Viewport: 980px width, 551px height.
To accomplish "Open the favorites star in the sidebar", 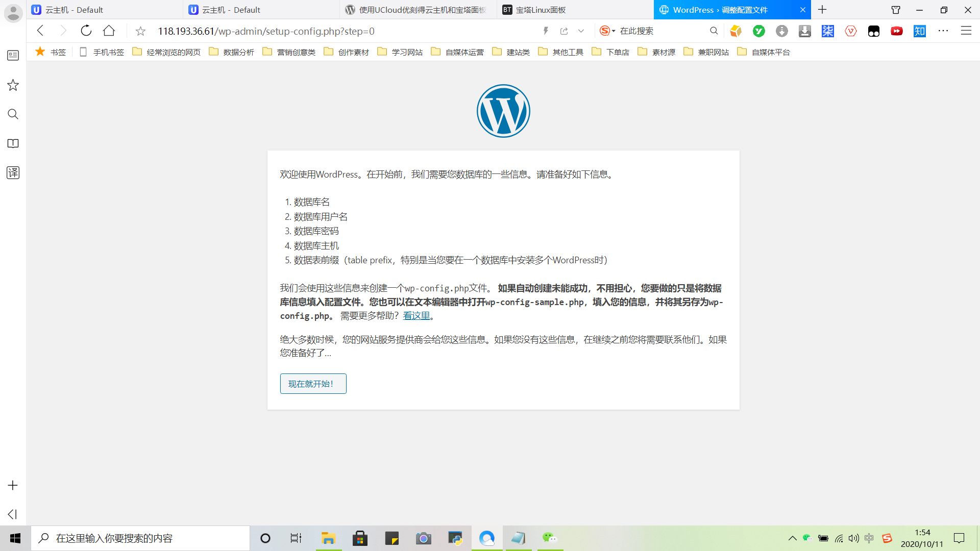I will click(x=13, y=85).
